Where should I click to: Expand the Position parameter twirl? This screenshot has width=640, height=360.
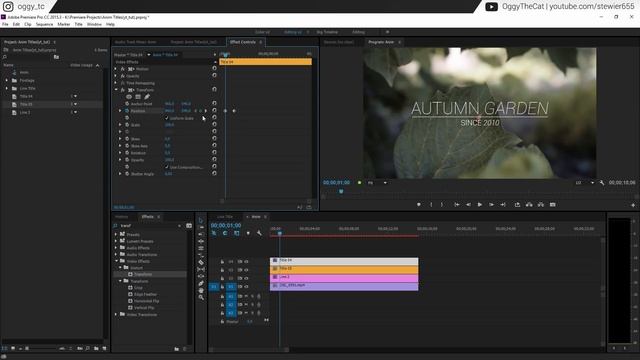click(120, 111)
